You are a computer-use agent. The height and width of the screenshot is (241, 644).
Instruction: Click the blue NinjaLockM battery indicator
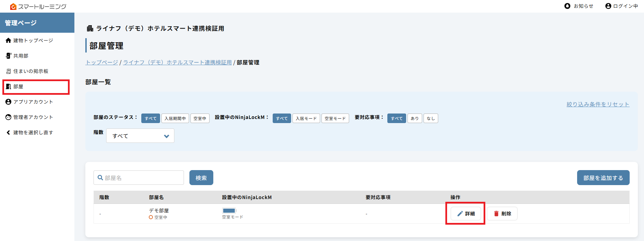pyautogui.click(x=229, y=211)
